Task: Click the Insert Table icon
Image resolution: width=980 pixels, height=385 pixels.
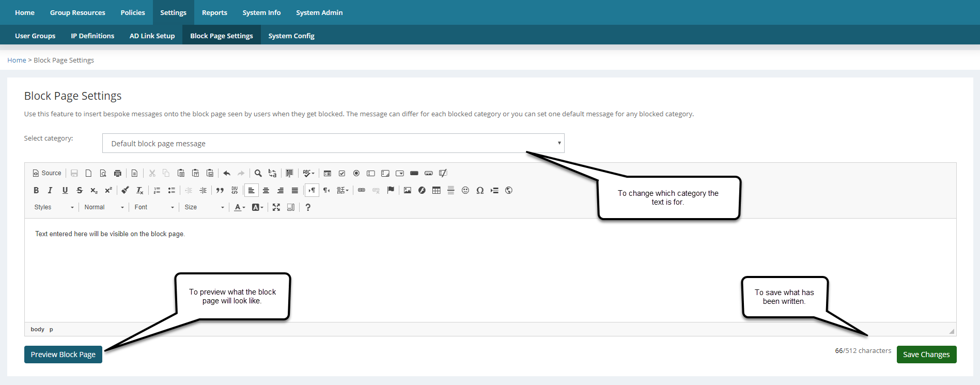Action: click(x=437, y=190)
